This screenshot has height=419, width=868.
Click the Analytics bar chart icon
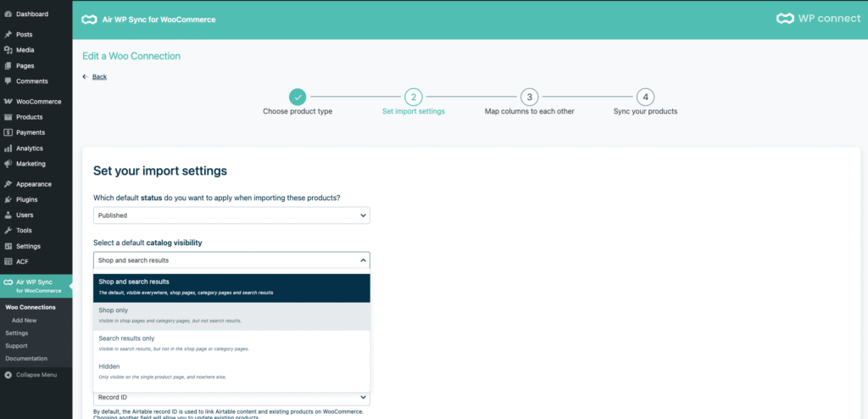8,148
